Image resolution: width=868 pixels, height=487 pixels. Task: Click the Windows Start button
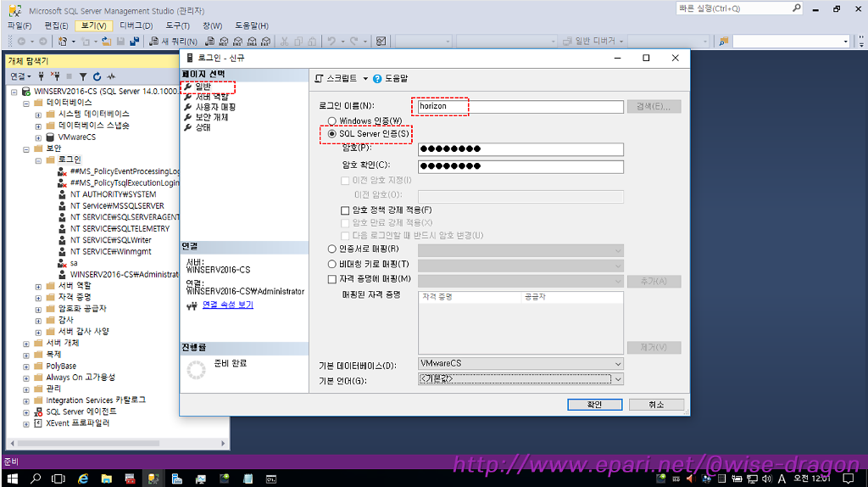[x=12, y=479]
